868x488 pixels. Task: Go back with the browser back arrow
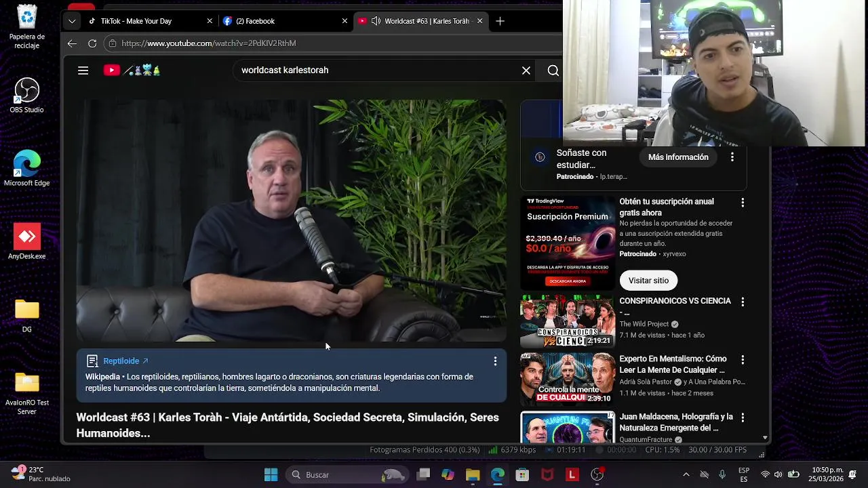pyautogui.click(x=72, y=43)
